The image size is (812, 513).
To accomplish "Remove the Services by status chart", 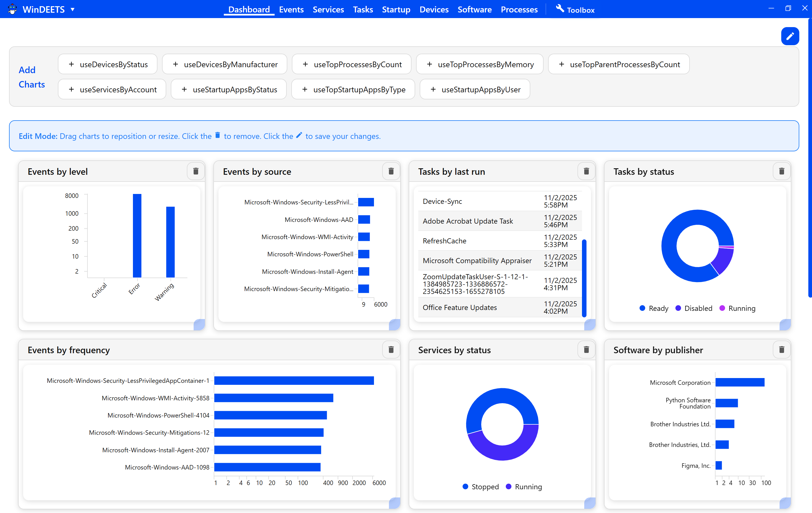I will click(586, 350).
